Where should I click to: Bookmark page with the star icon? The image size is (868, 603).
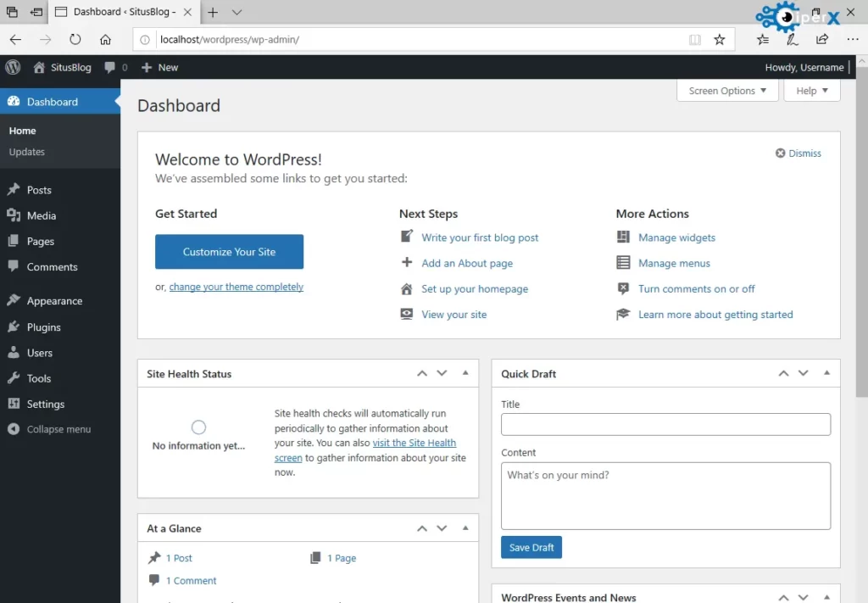[720, 39]
